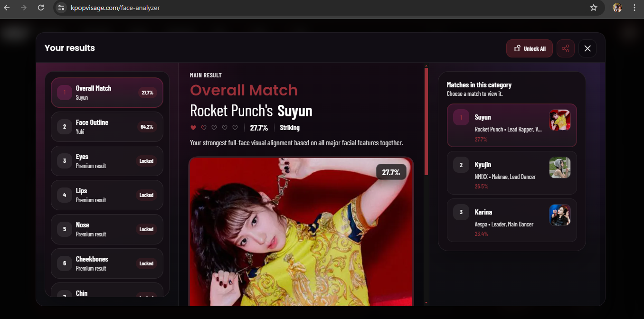Image resolution: width=644 pixels, height=319 pixels.
Task: Click the large Suyun match photo
Action: [301, 232]
